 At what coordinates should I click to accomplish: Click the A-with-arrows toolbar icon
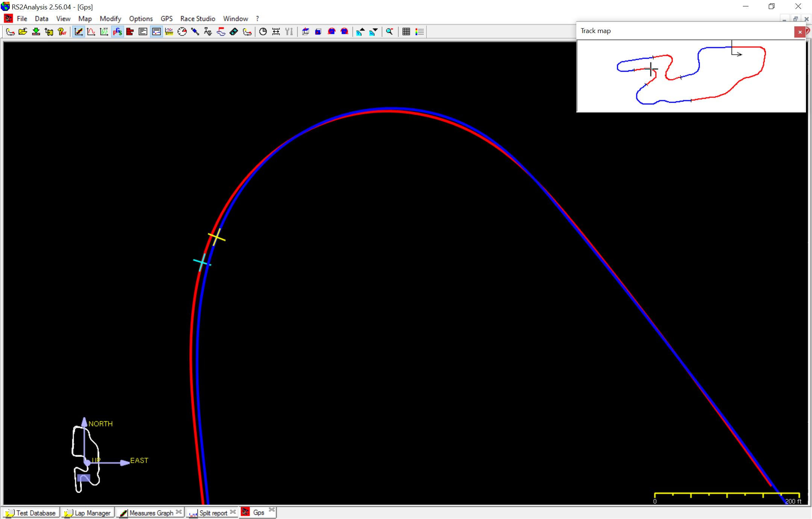click(208, 32)
